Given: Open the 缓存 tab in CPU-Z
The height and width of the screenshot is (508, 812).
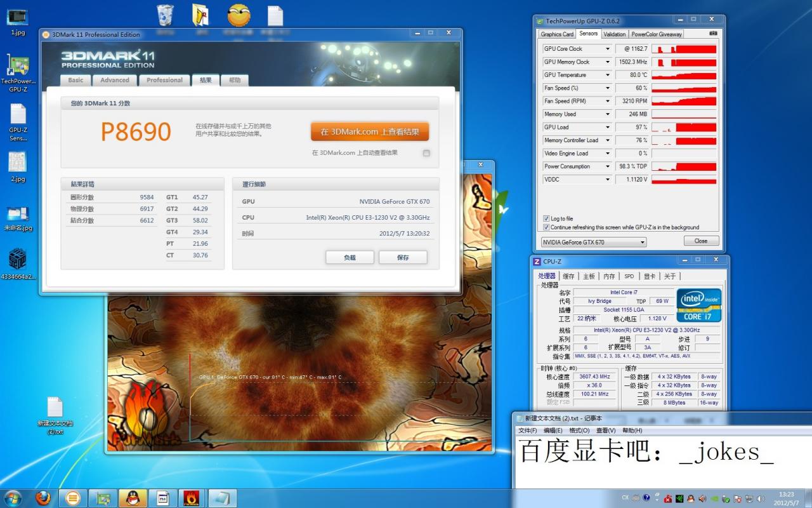Looking at the screenshot, I should click(x=568, y=276).
